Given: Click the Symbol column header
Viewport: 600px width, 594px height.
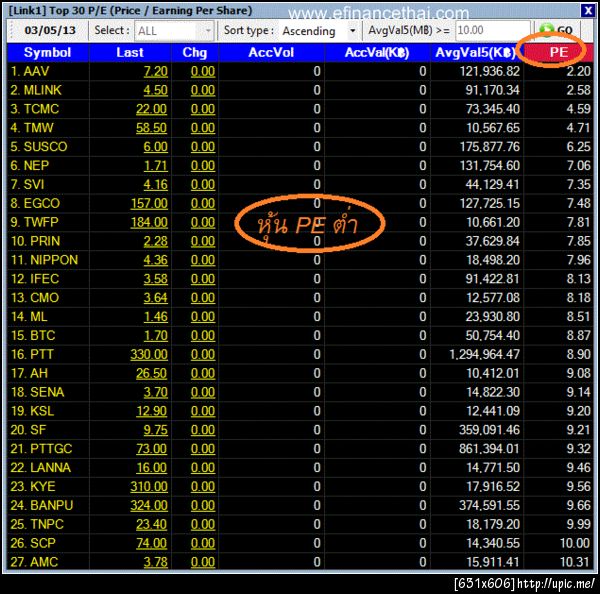Looking at the screenshot, I should click(x=47, y=52).
